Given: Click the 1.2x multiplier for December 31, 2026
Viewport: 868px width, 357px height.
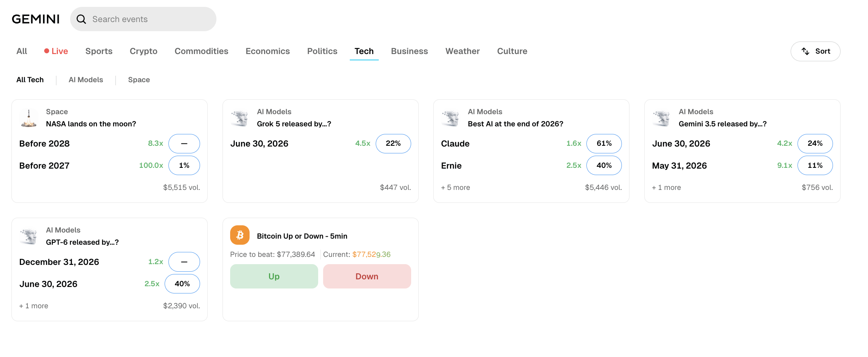Looking at the screenshot, I should click(155, 262).
